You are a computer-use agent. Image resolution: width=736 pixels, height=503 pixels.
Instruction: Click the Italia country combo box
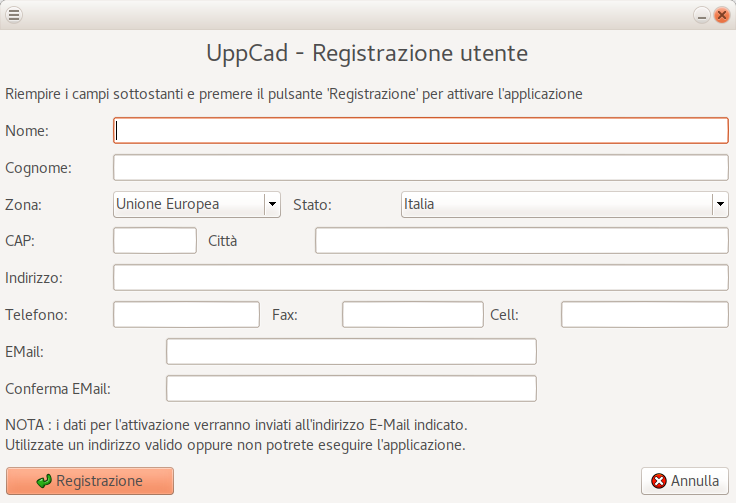(555, 204)
